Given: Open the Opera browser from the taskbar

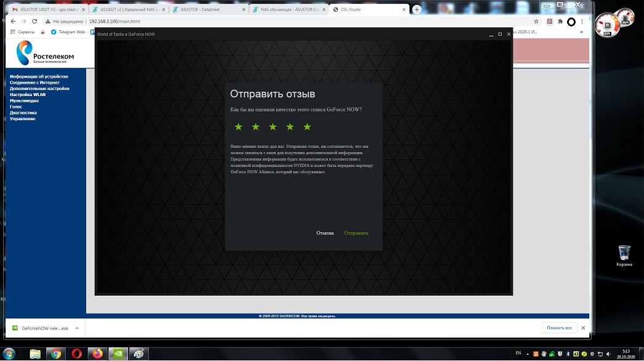Looking at the screenshot, I should pyautogui.click(x=77, y=354).
